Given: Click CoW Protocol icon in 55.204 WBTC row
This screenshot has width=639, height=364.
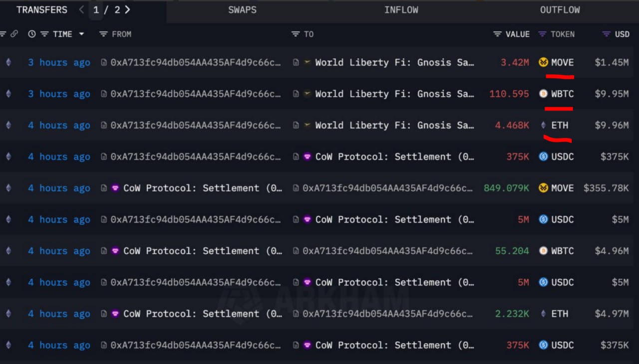Looking at the screenshot, I should coord(115,251).
